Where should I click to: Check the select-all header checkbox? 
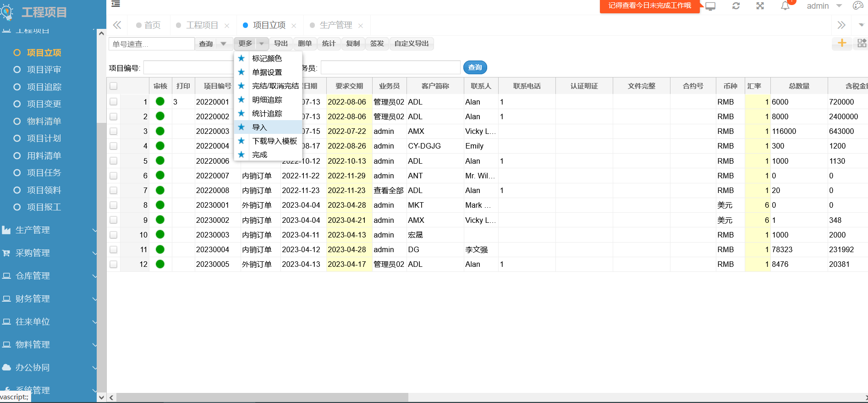click(114, 86)
